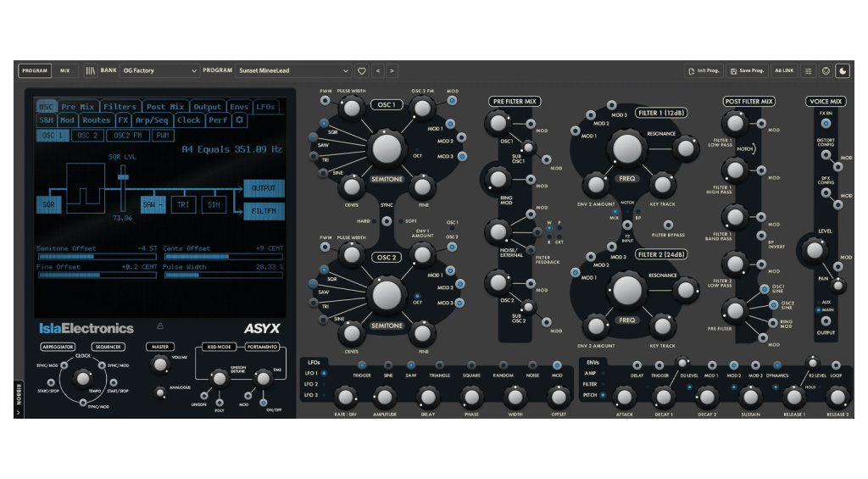This screenshot has height=479, width=868.
Task: Click the SAW block in signal diagram
Action: (153, 204)
